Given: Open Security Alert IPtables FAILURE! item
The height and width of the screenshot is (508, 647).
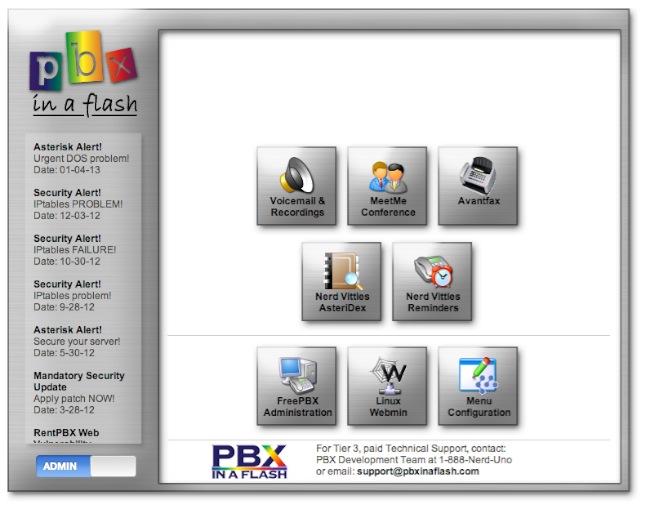Looking at the screenshot, I should tap(75, 250).
